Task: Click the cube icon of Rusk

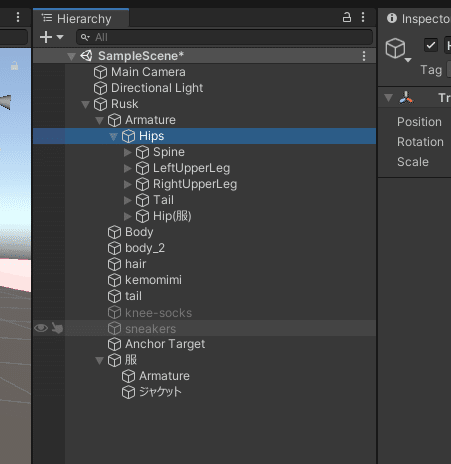Action: [100, 104]
